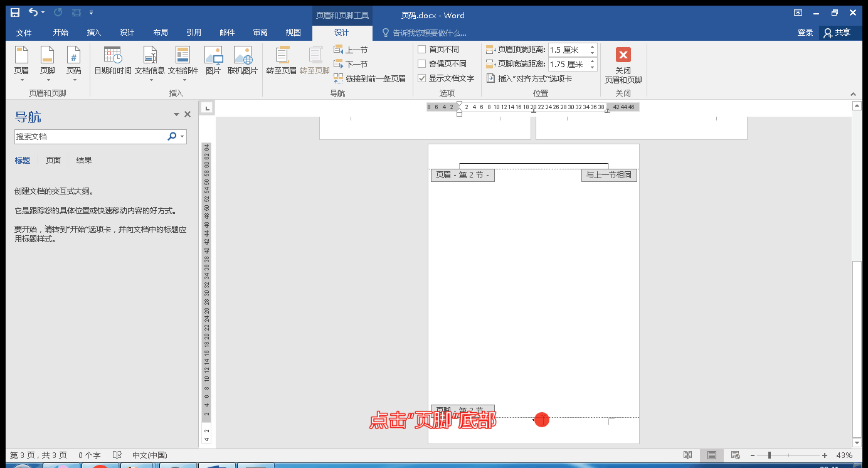Select the Headings (标题) navigation tab
Viewport: 868px width, 468px height.
click(x=23, y=161)
